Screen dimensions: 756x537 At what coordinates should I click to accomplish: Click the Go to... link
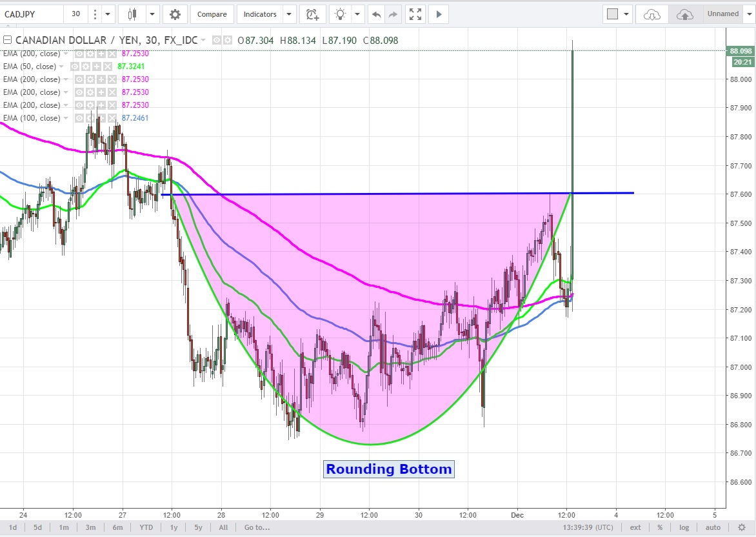coord(256,527)
